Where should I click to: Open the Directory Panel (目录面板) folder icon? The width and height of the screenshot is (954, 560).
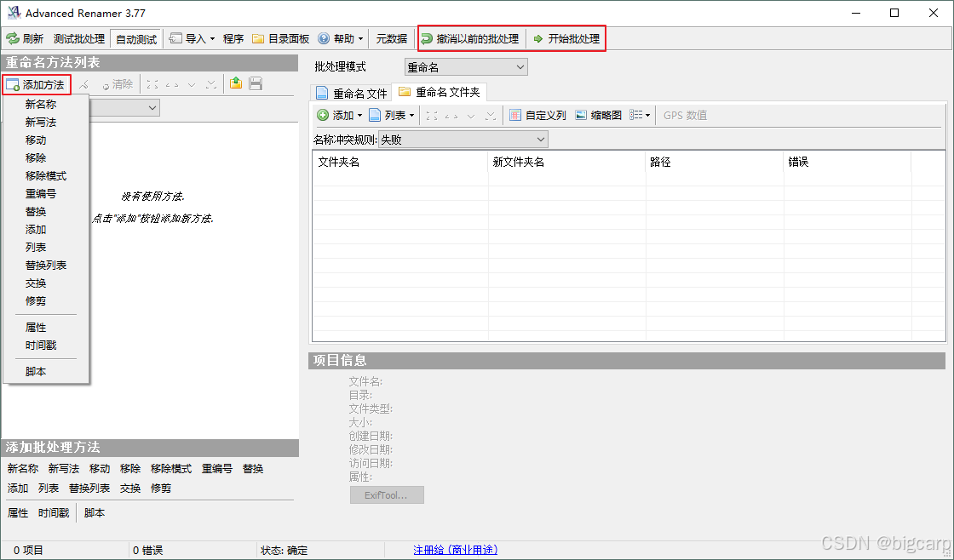pos(258,39)
